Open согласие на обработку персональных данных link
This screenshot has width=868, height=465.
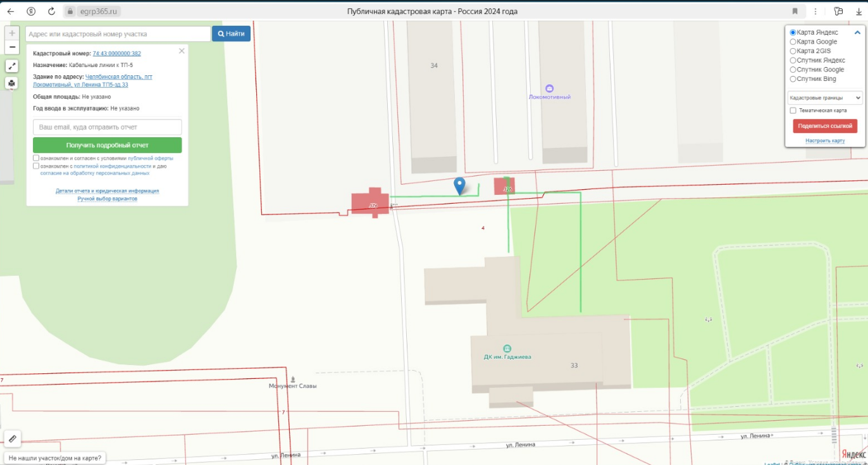pos(95,173)
